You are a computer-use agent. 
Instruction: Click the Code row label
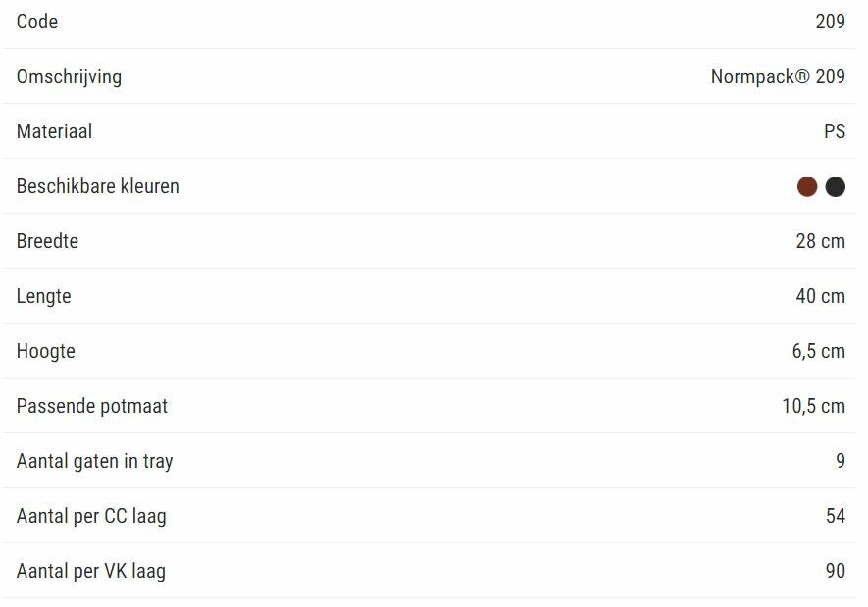click(37, 22)
